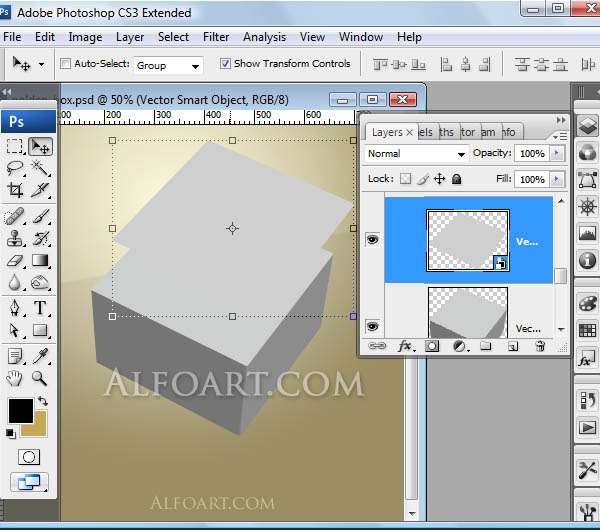Screen dimensions: 600x530
Task: Select the Clone Stamp tool
Action: (15, 238)
